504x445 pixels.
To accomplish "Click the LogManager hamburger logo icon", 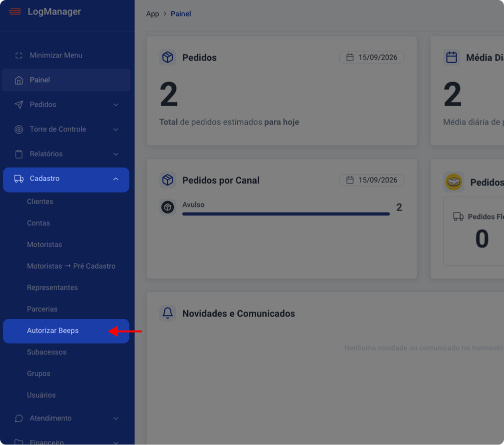I will [x=14, y=12].
